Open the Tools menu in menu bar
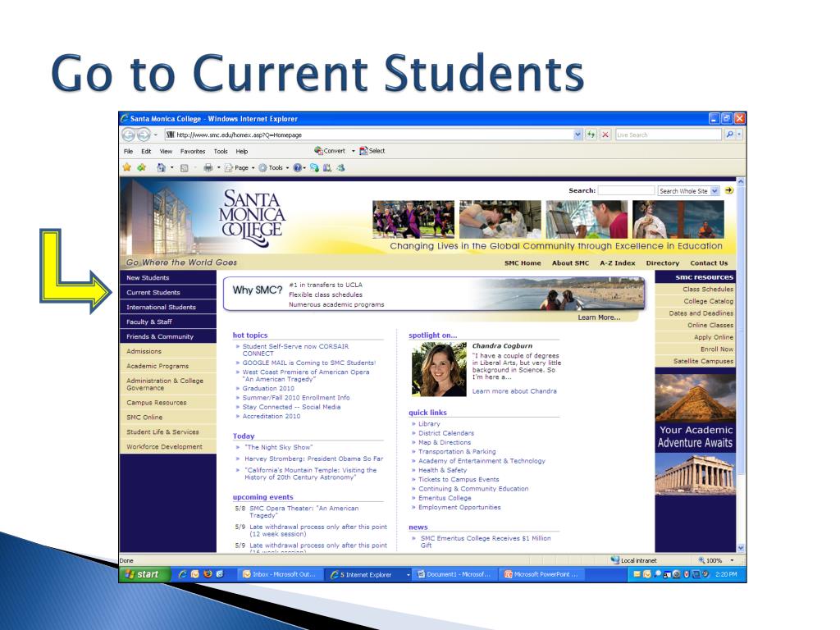 [220, 152]
